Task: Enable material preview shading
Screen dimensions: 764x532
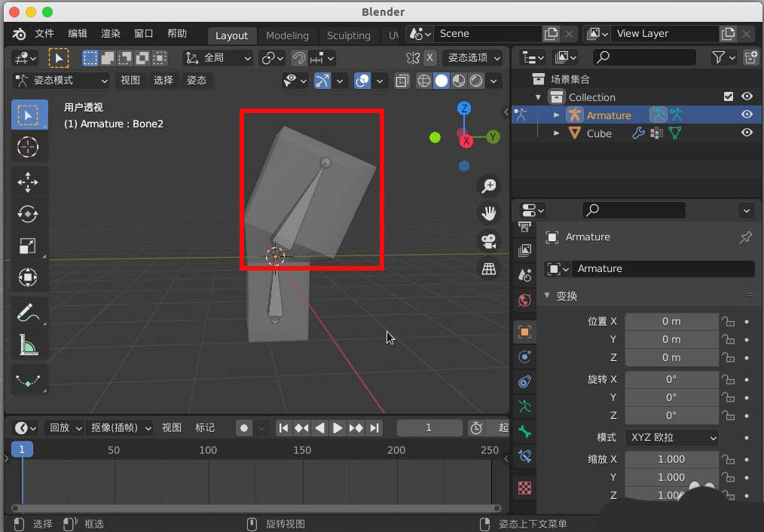Action: pyautogui.click(x=459, y=81)
